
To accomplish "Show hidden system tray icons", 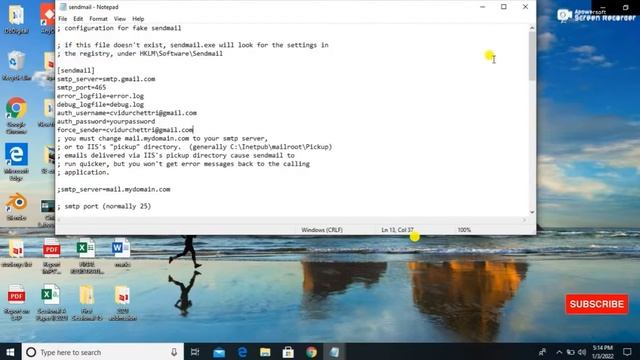I will (559, 352).
